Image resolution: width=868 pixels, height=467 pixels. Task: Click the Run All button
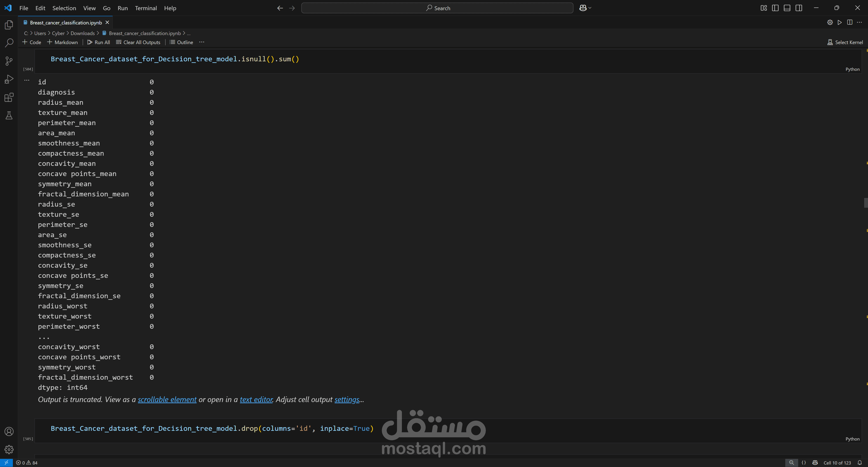(x=98, y=42)
